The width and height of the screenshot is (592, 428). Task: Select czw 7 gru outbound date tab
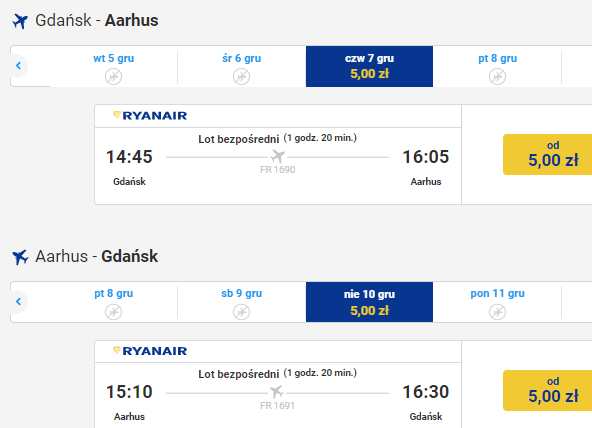(369, 66)
